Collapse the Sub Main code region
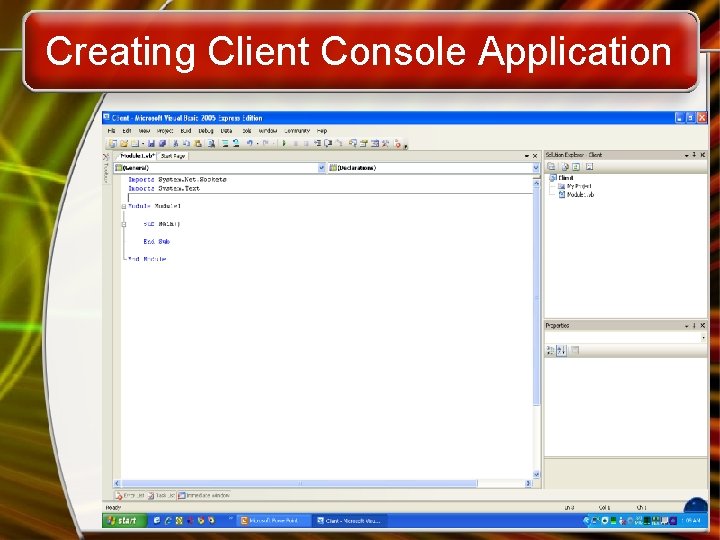The width and height of the screenshot is (720, 540). [124, 225]
